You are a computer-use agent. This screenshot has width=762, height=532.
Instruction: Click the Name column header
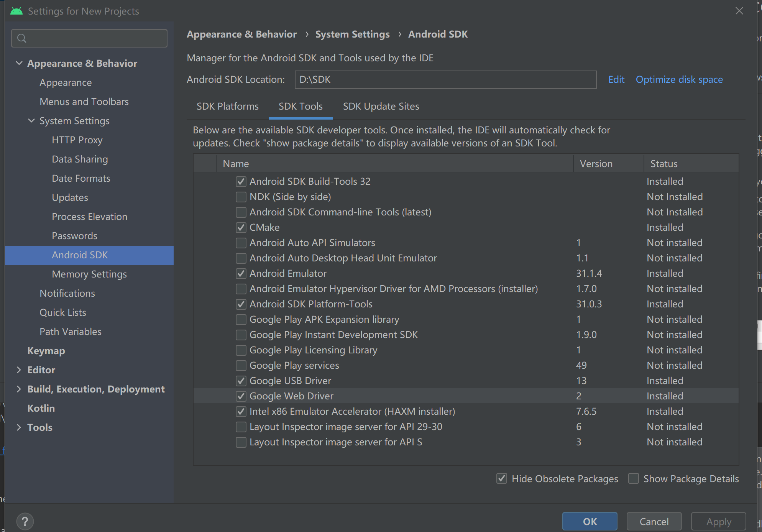coord(395,164)
